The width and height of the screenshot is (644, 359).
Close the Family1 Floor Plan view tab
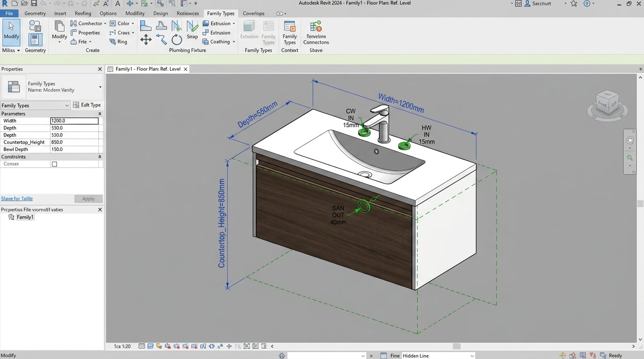click(x=185, y=69)
